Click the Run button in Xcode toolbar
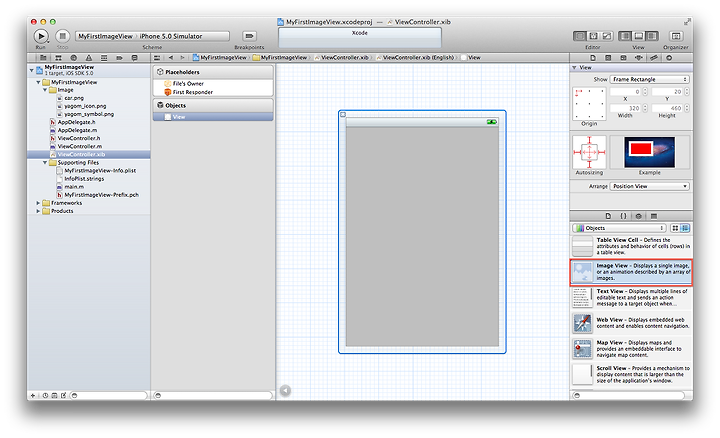720x438 pixels. point(41,36)
